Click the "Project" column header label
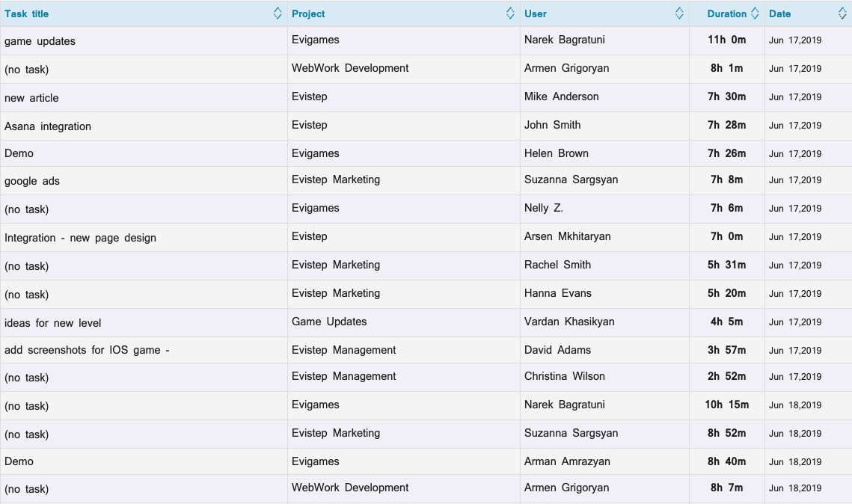The image size is (852, 504). coord(308,14)
